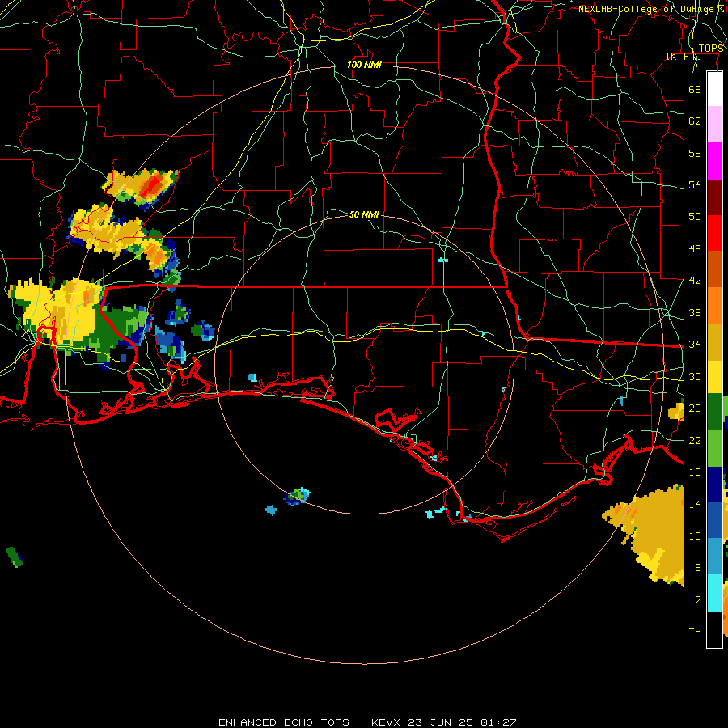The height and width of the screenshot is (728, 728).
Task: Click the legend value 46
Action: click(695, 249)
